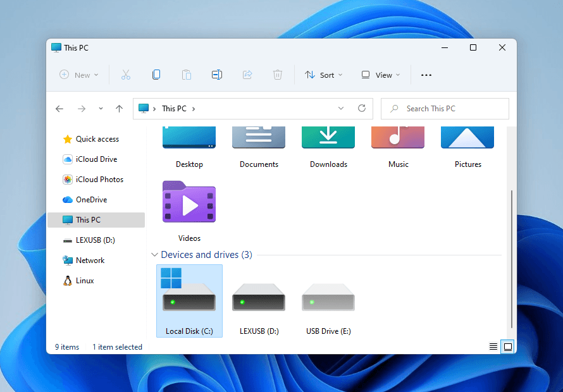This screenshot has height=392, width=563.
Task: Click the Delete trash icon
Action: coord(278,75)
